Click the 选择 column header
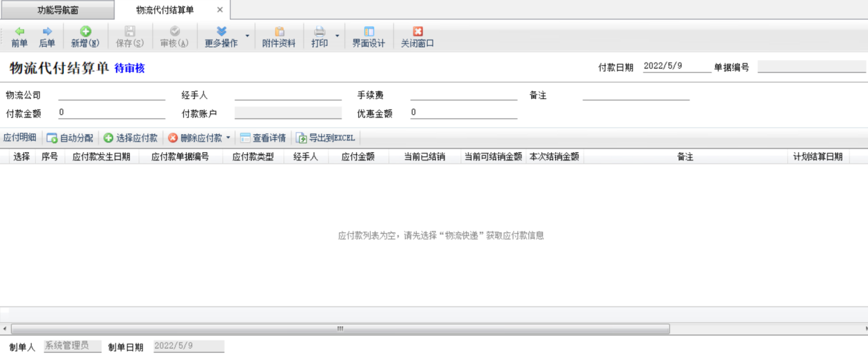The width and height of the screenshot is (868, 364). (x=21, y=157)
